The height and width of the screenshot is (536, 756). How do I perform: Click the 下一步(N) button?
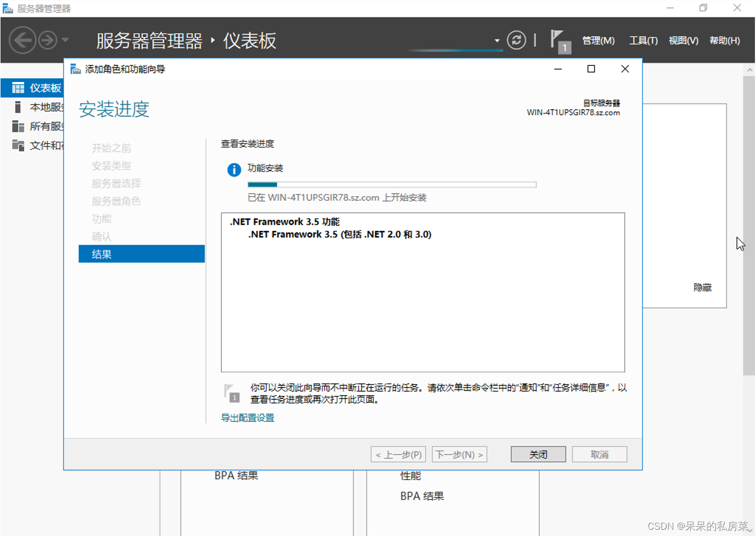(459, 454)
